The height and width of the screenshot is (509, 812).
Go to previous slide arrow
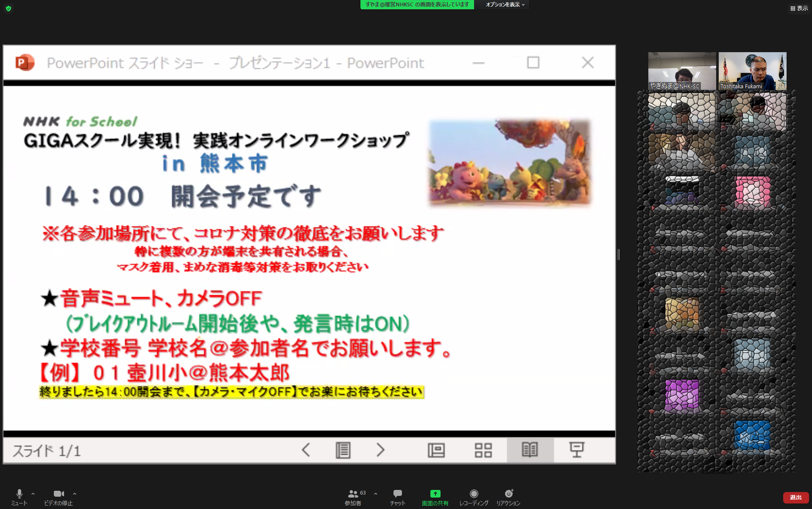306,450
